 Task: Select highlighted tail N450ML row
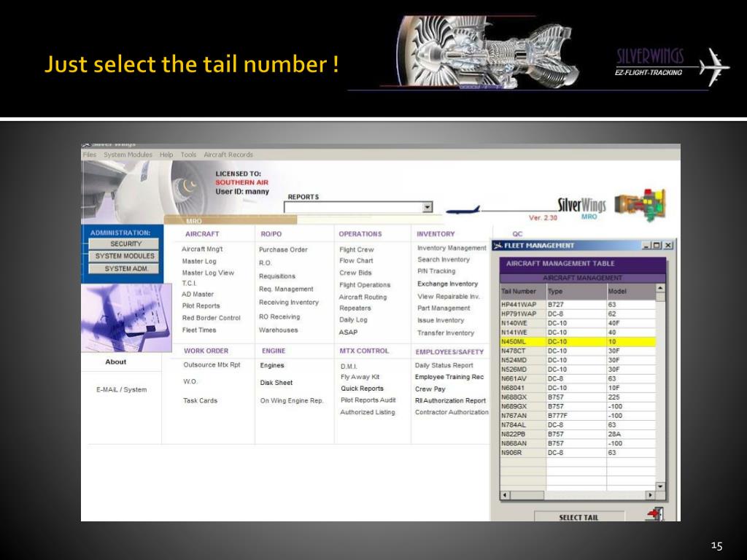coord(578,341)
